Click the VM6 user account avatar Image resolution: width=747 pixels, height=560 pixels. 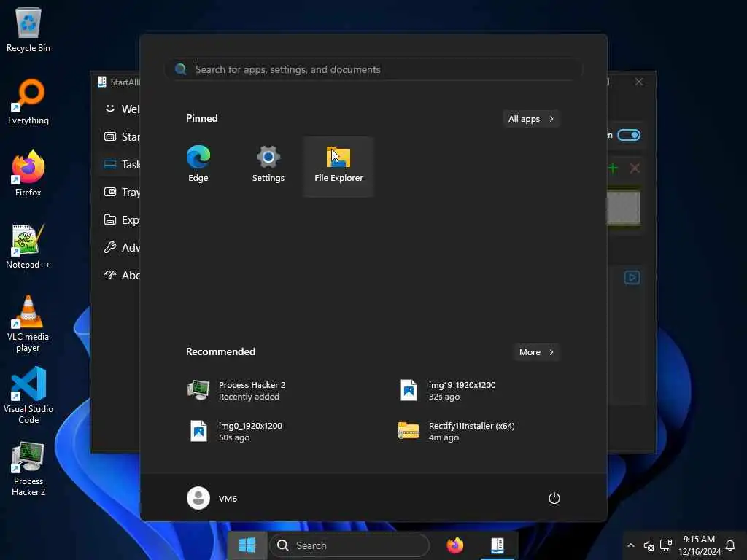pos(198,498)
